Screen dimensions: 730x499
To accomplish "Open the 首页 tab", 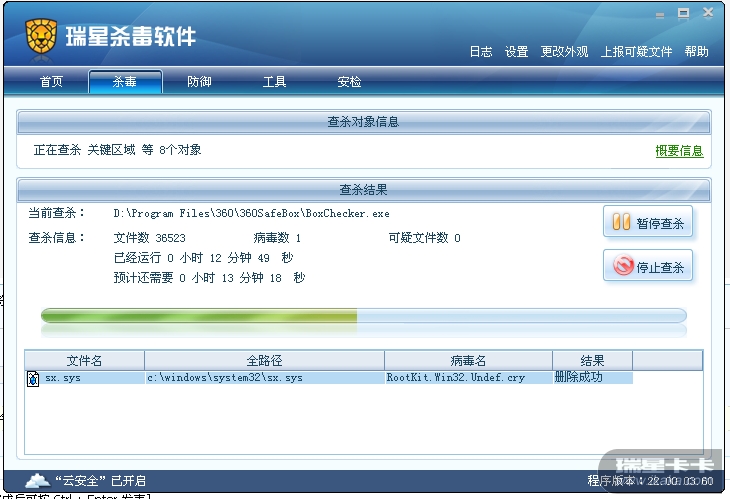I will click(x=51, y=82).
